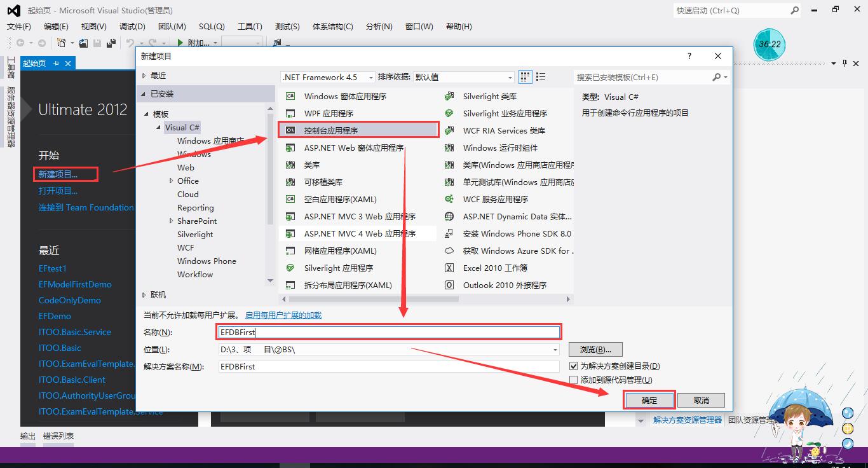The height and width of the screenshot is (468, 868).
Task: Expand the Office tree node
Action: pyautogui.click(x=171, y=181)
